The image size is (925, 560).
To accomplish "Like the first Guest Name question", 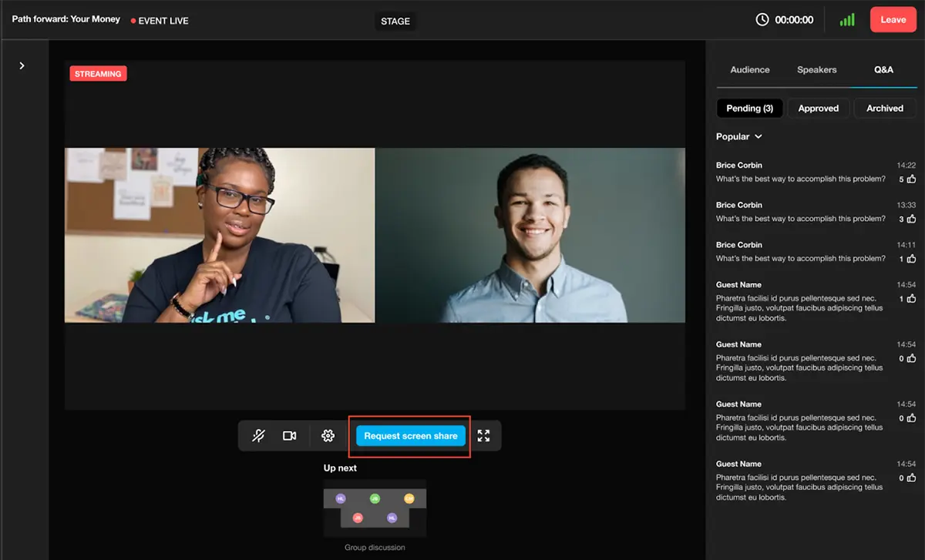I will [911, 299].
